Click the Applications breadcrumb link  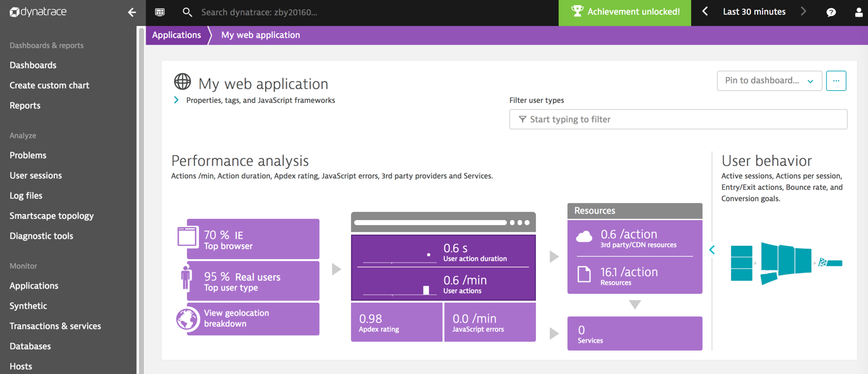click(x=176, y=35)
